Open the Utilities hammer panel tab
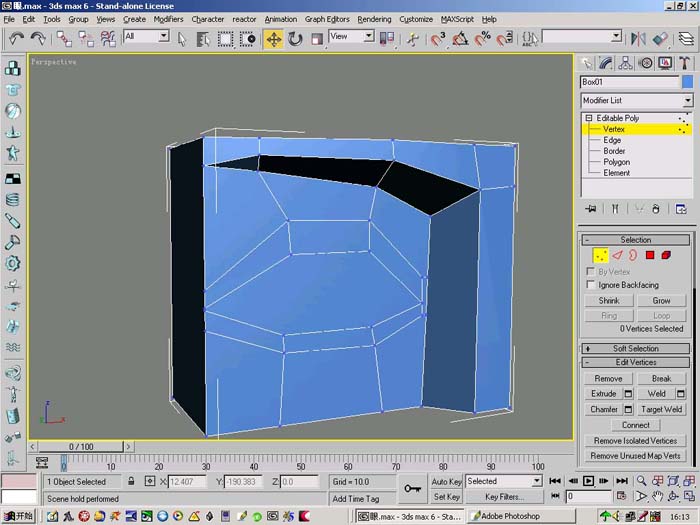Image resolution: width=700 pixels, height=525 pixels. pyautogui.click(x=685, y=63)
